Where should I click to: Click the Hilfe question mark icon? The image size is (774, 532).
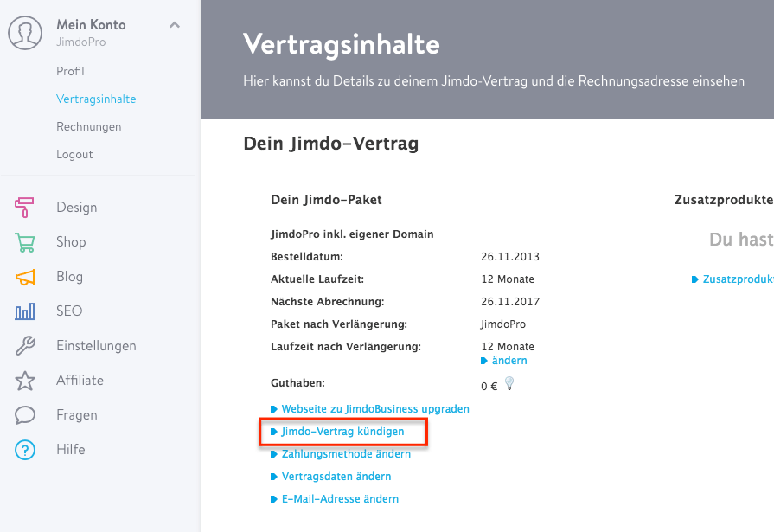point(25,450)
